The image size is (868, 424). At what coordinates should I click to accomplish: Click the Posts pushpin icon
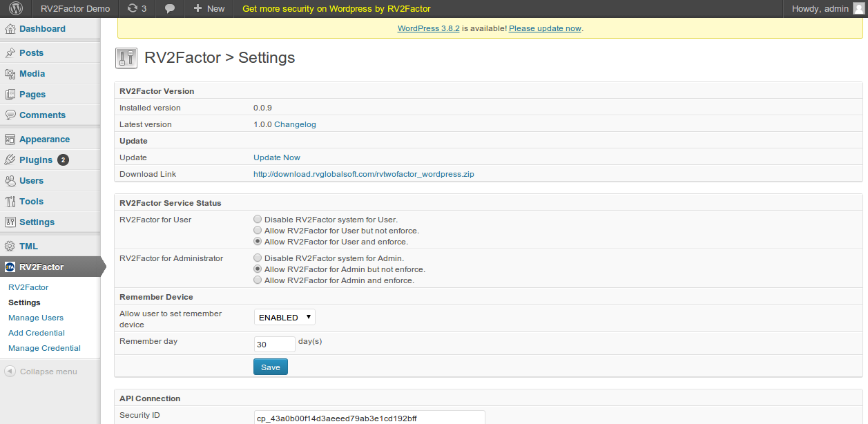tap(10, 53)
